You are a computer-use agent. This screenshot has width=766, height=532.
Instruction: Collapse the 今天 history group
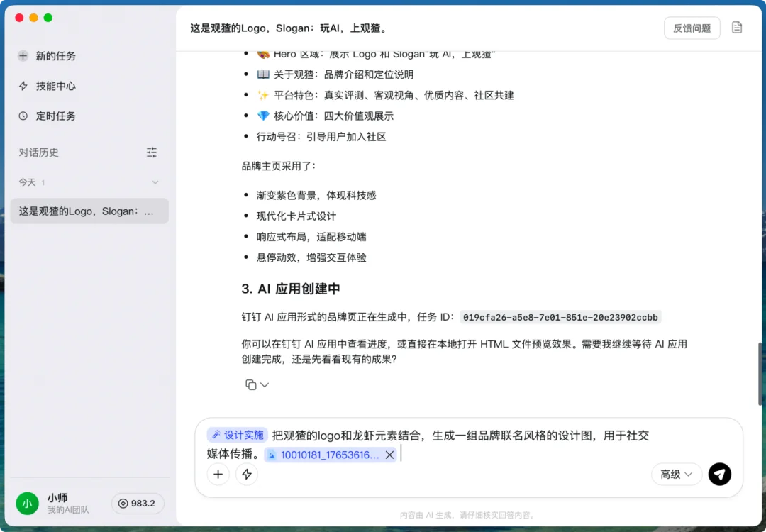(x=155, y=182)
